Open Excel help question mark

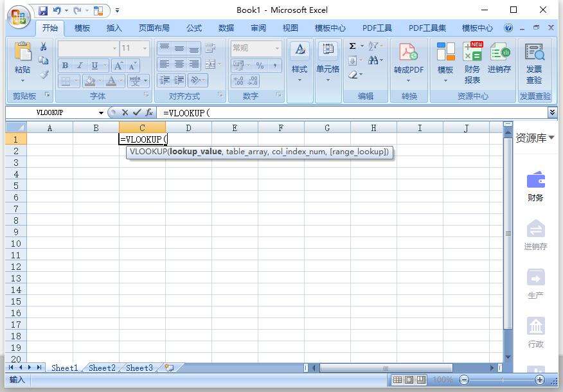tap(508, 28)
